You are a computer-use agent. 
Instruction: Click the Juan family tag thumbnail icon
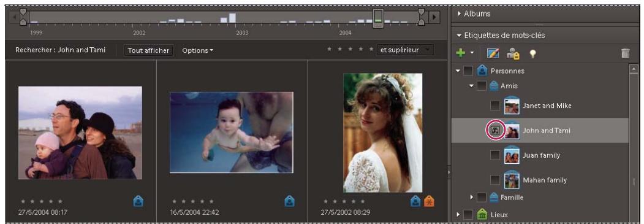[512, 155]
